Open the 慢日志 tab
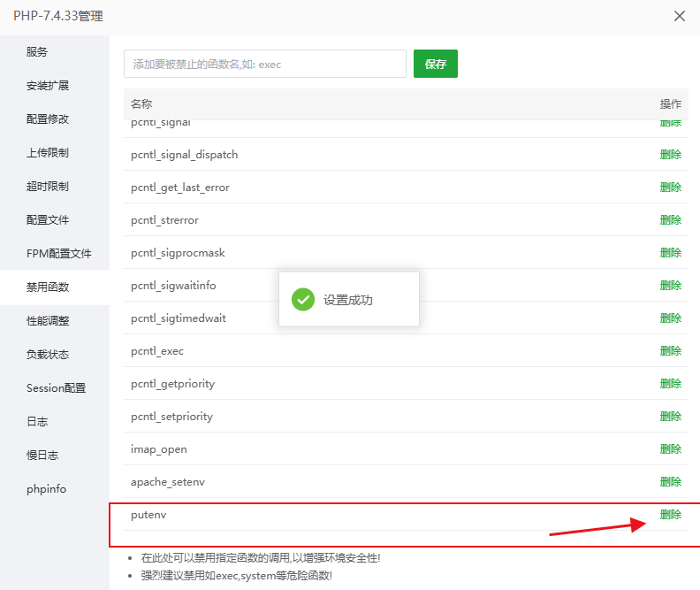The height and width of the screenshot is (590, 700). tap(42, 456)
